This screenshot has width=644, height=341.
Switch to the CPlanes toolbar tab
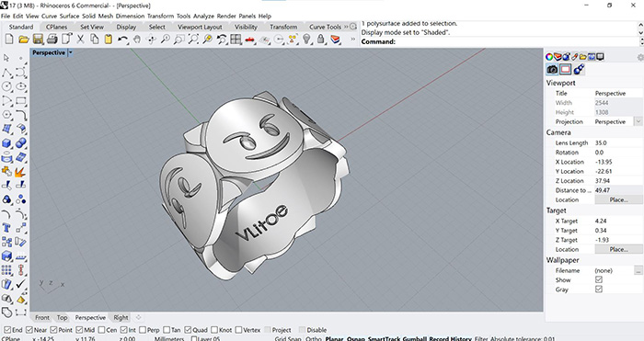click(56, 27)
